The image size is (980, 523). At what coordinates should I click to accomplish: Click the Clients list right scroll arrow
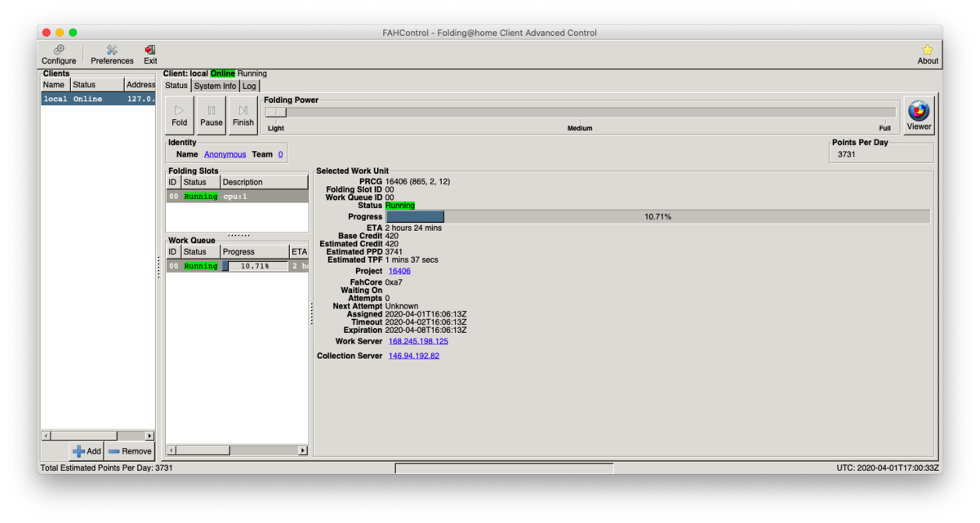click(x=149, y=436)
